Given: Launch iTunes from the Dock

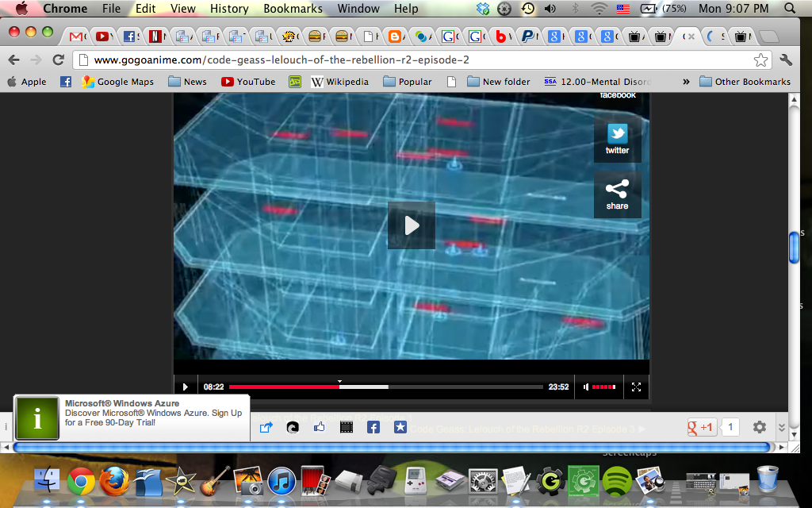Looking at the screenshot, I should (282, 481).
